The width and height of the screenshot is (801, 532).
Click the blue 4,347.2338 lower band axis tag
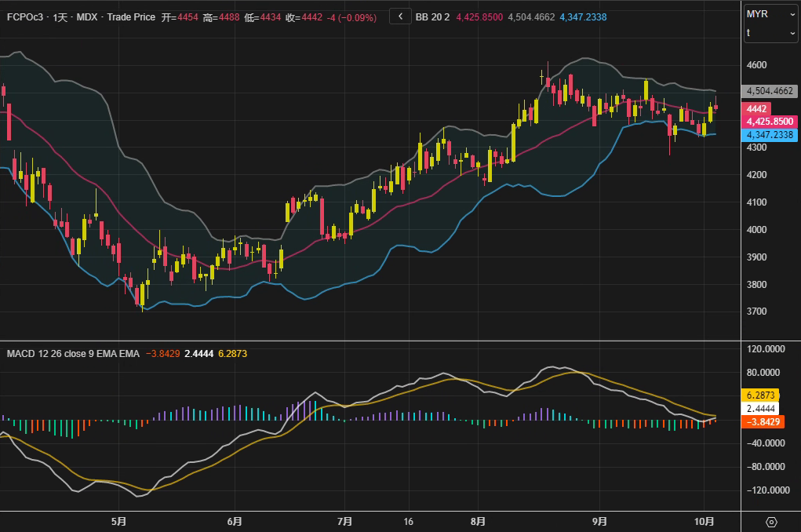tap(770, 135)
